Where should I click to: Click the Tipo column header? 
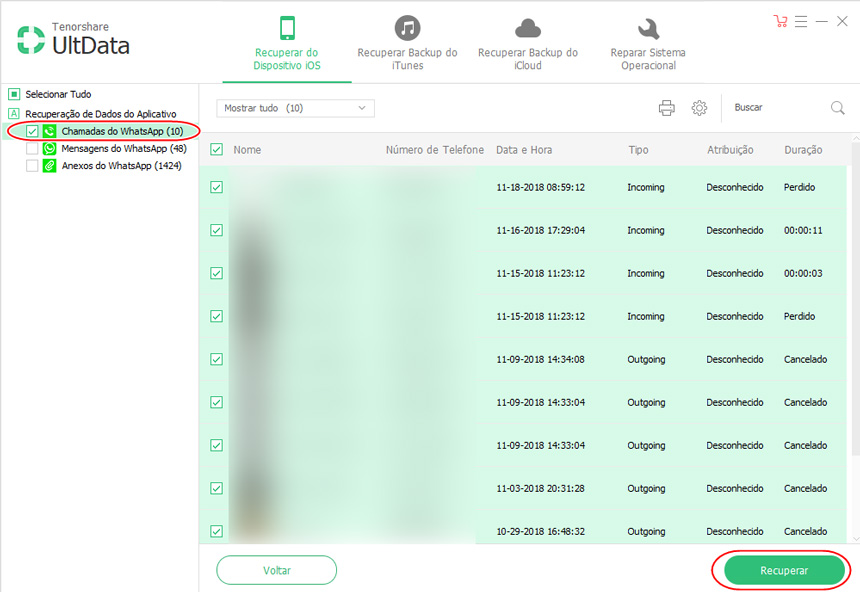pos(638,150)
